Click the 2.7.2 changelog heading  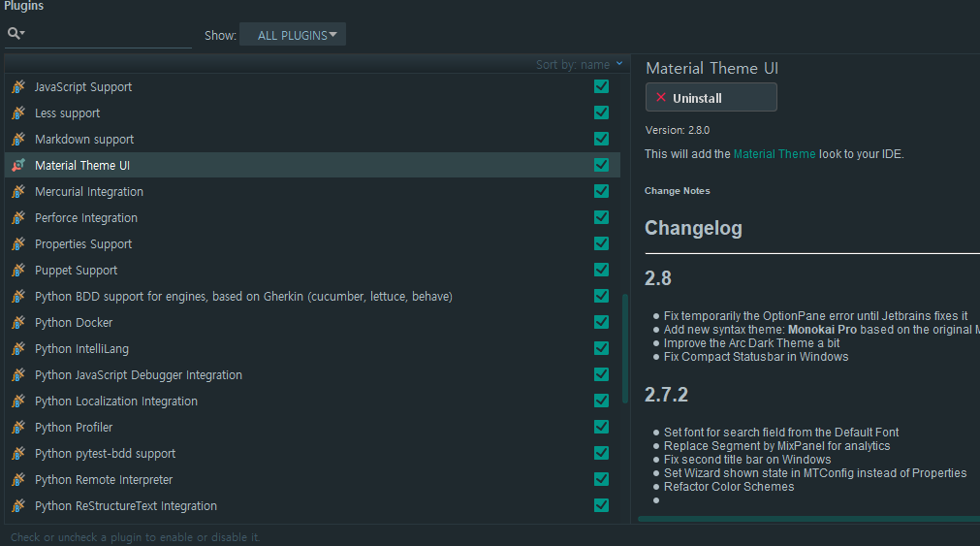coord(666,395)
